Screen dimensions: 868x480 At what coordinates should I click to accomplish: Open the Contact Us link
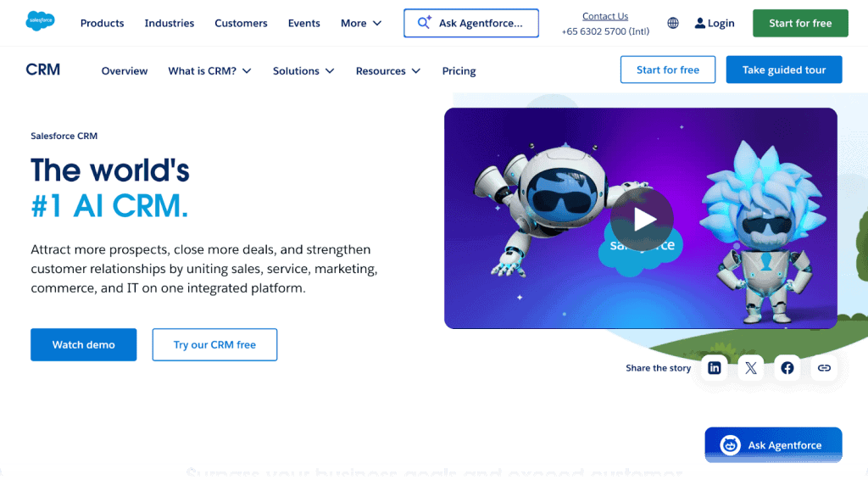(605, 16)
